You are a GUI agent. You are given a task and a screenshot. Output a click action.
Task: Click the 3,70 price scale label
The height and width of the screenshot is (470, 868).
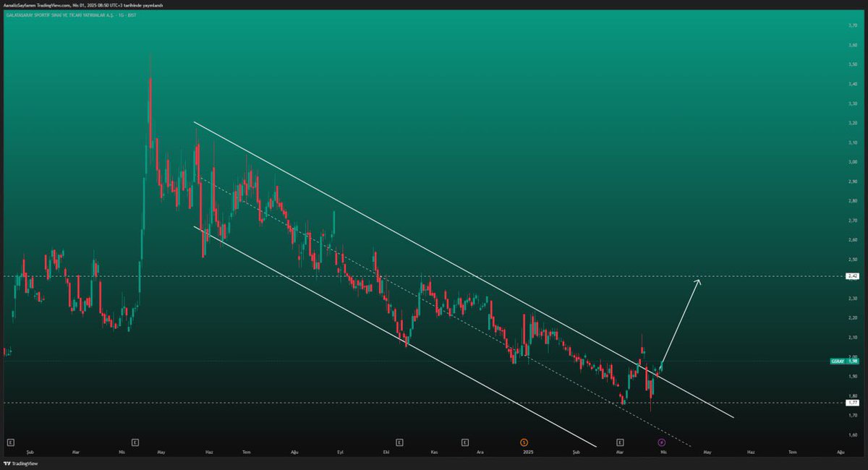click(853, 25)
